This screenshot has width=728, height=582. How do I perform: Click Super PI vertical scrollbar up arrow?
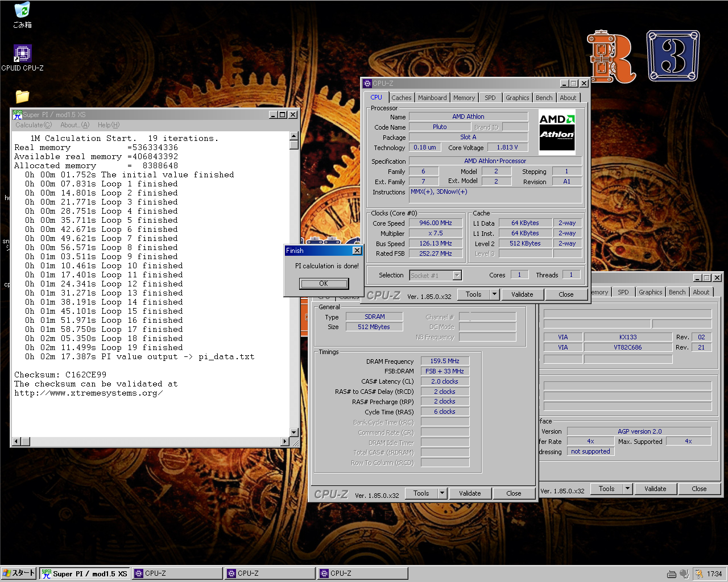pos(294,136)
